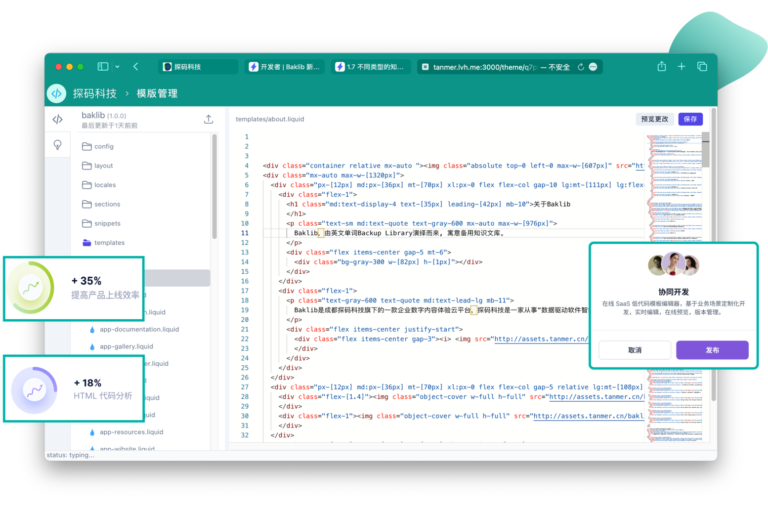Click the editor vertical scrollbar thumb
The image size is (768, 512).
click(x=706, y=149)
